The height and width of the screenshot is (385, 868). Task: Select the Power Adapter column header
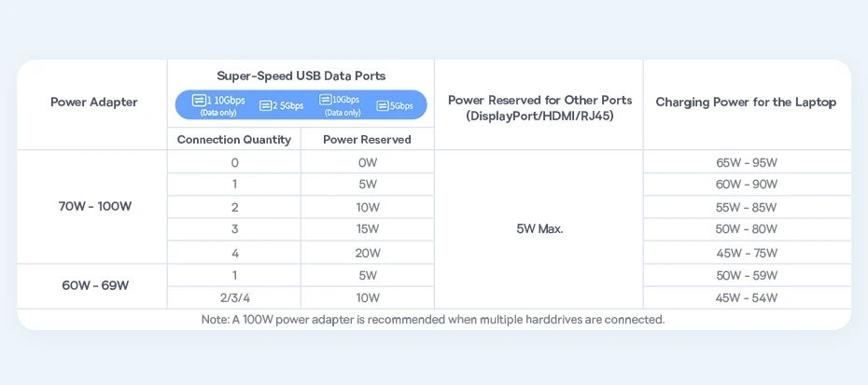pyautogui.click(x=93, y=103)
